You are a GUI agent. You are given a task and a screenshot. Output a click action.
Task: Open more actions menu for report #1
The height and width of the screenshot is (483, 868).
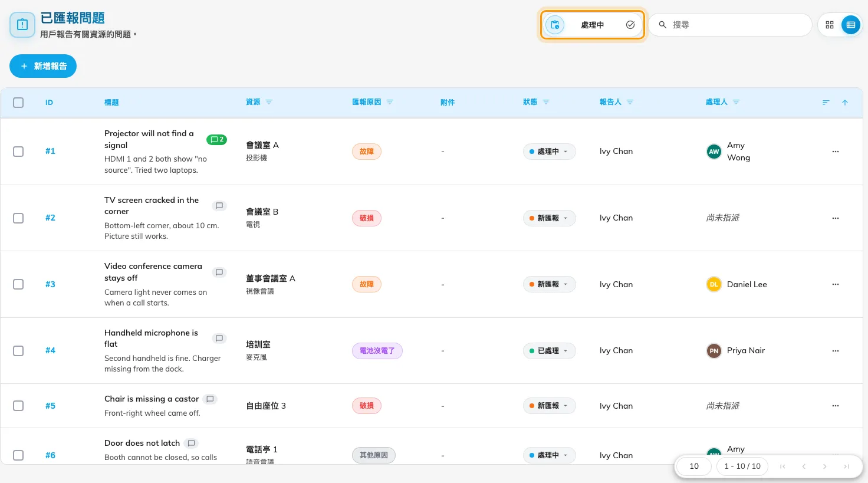[836, 152]
